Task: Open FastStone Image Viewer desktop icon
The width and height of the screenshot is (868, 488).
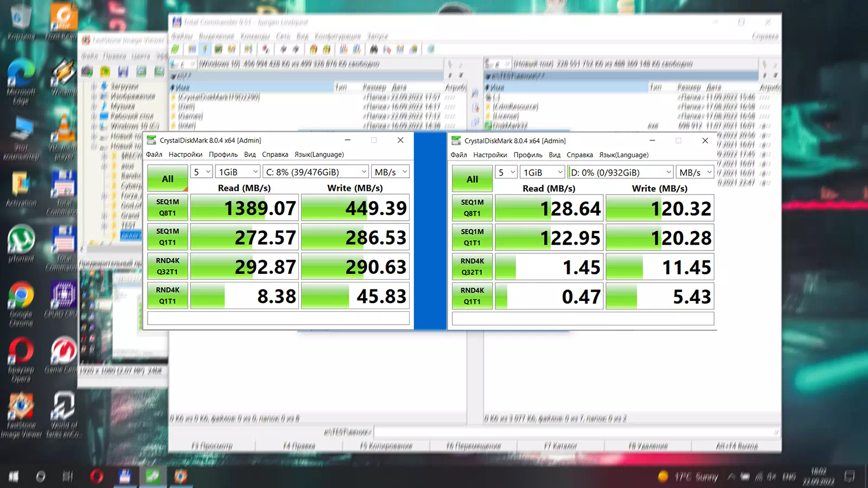Action: coord(21,408)
